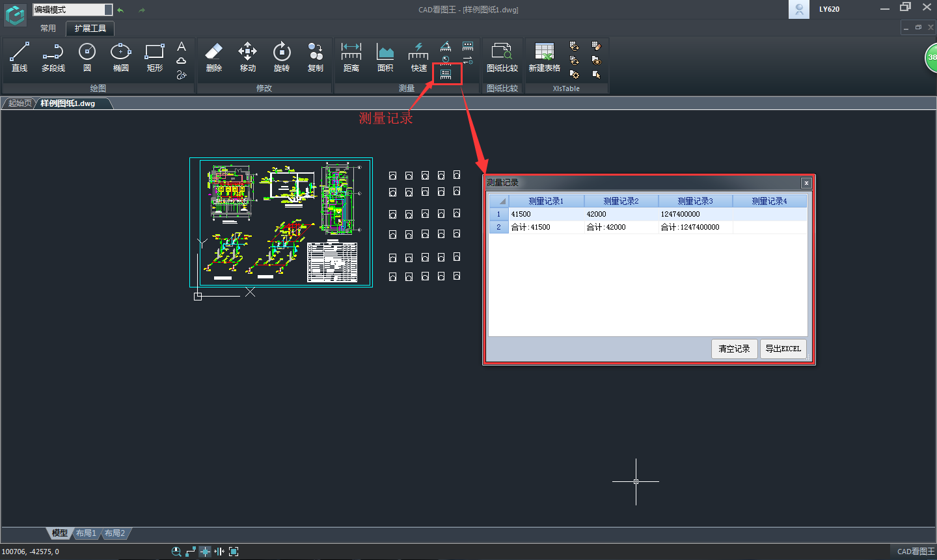
Task: Click the 导出EXCEL button
Action: pos(783,349)
